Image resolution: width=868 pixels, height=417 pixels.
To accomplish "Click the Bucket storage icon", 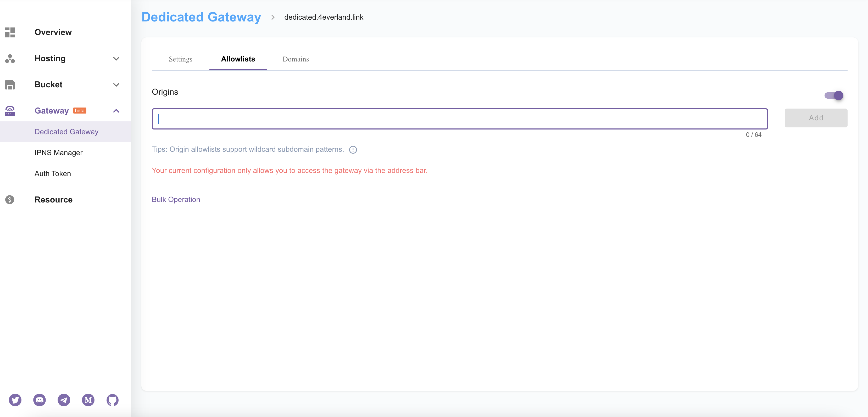I will coord(10,84).
